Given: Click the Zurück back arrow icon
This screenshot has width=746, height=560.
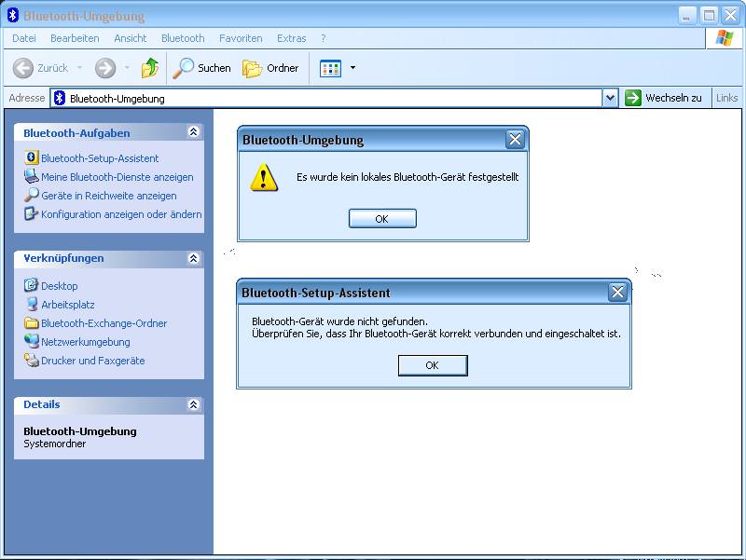Looking at the screenshot, I should (x=22, y=68).
